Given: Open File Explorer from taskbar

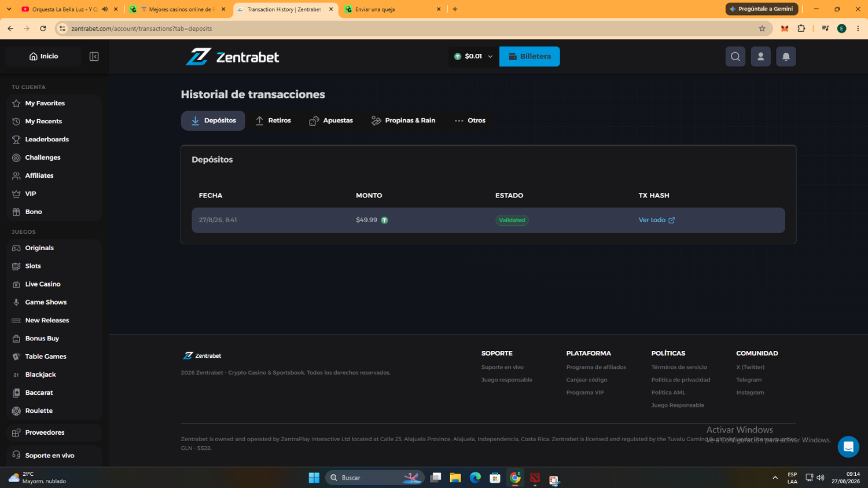Looking at the screenshot, I should [x=455, y=478].
